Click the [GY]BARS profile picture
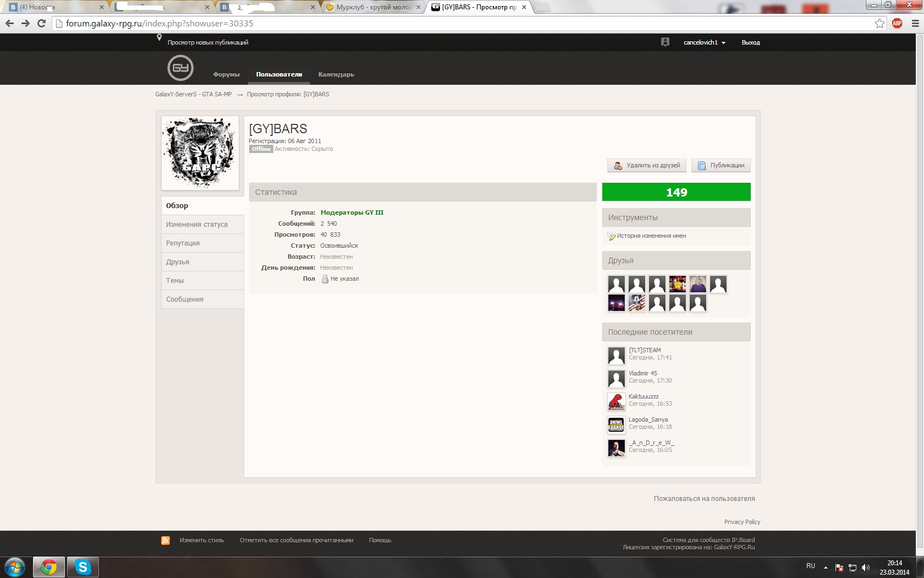This screenshot has width=924, height=578. [x=200, y=153]
